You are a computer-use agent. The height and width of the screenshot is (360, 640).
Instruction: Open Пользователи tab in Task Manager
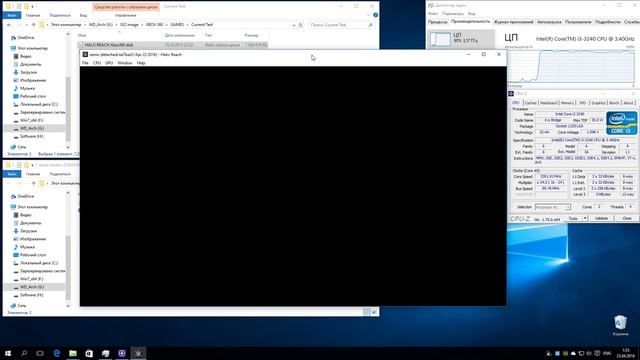578,22
